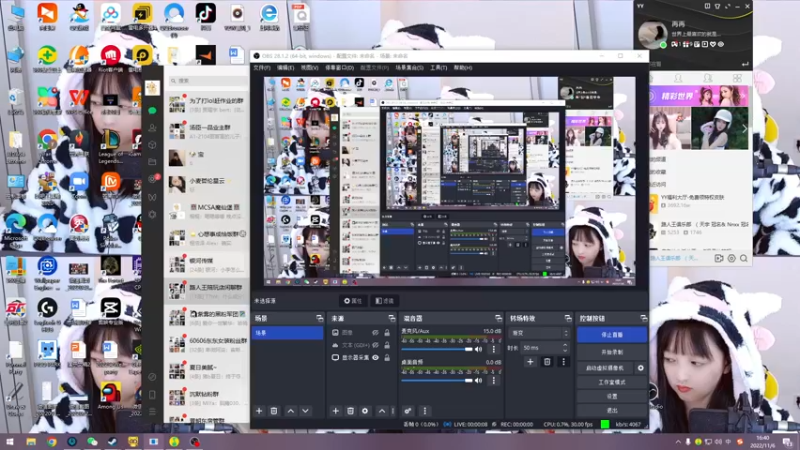Open 桌面音频 channel three-dot menu
Viewport: 800px width, 450px height.
click(x=493, y=381)
